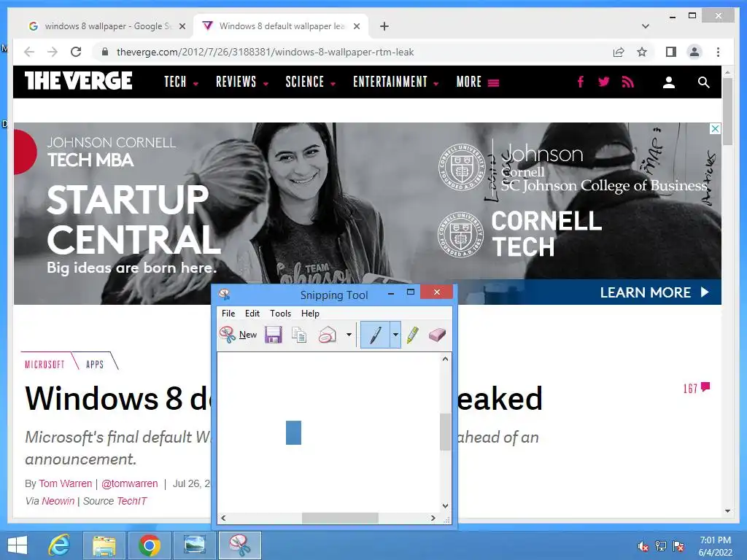Click the Snipping Tool scroll right arrow
Screen dimensions: 747x560
point(433,518)
